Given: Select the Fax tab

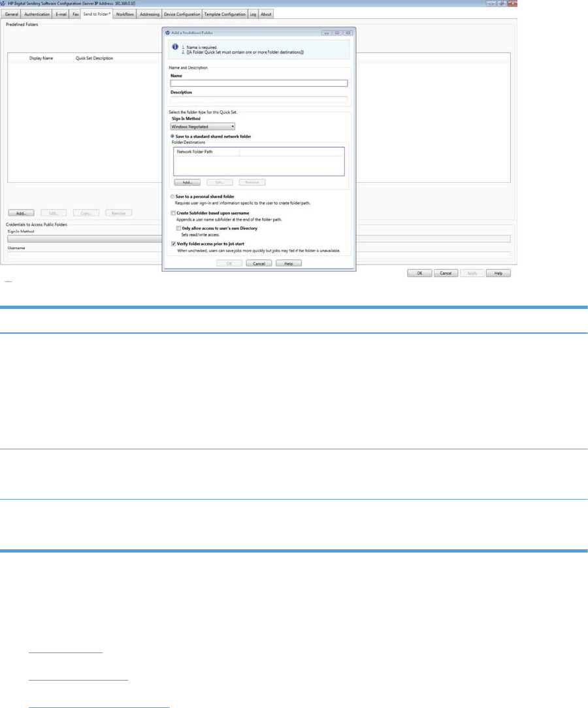Looking at the screenshot, I should point(75,14).
